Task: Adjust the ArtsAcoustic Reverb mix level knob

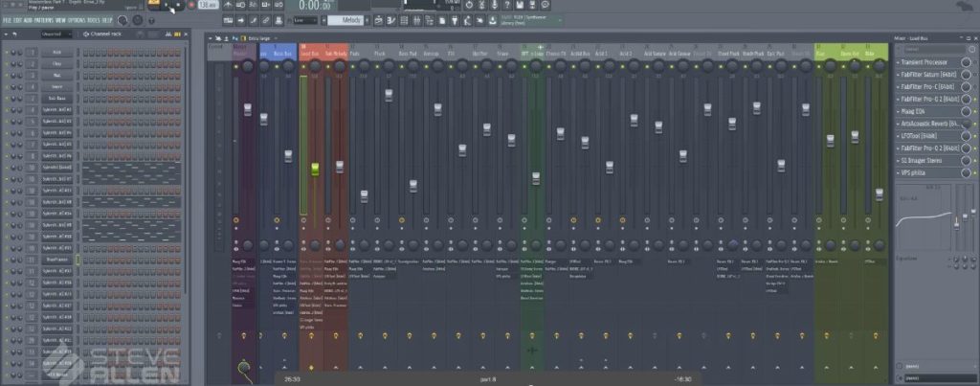Action: click(967, 124)
